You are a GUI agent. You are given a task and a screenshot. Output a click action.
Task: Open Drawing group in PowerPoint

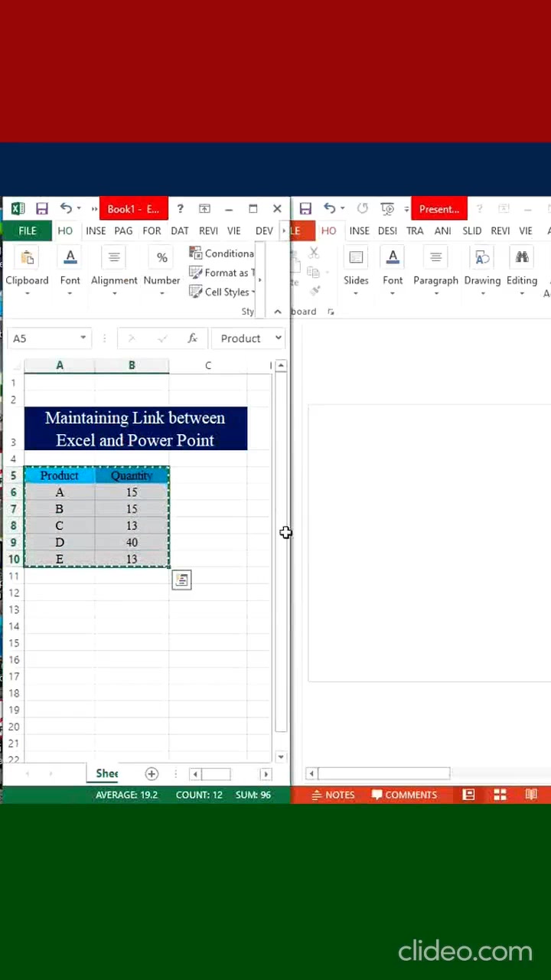482,272
